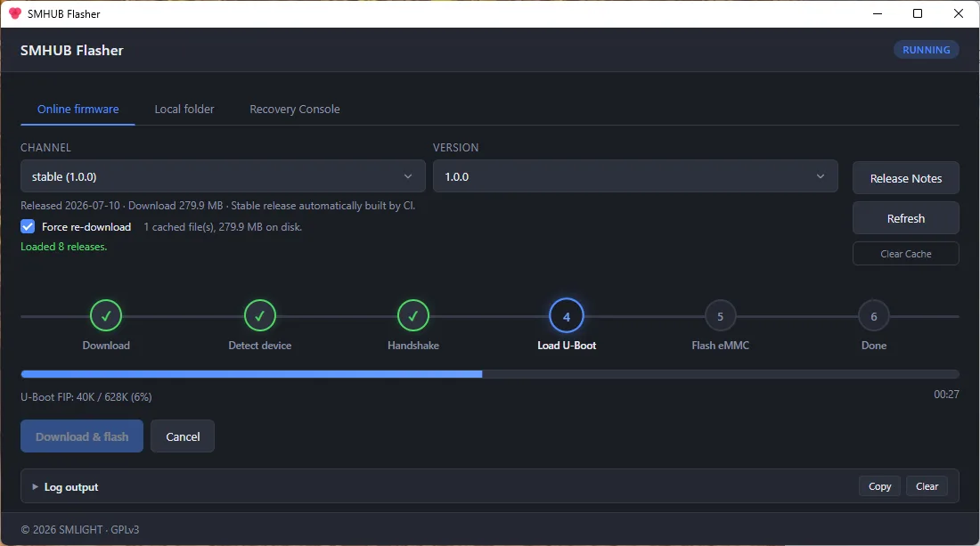Toggle the Force re-download checkbox
The width and height of the screenshot is (980, 546).
coord(28,227)
